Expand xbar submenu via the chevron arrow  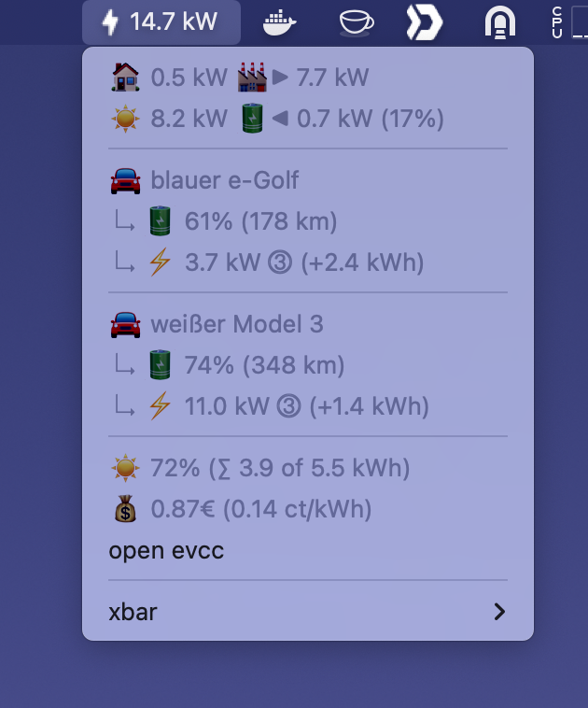tap(499, 612)
